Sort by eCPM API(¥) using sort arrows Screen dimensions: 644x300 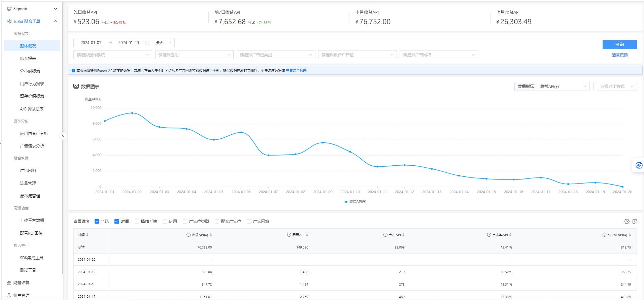(630, 235)
